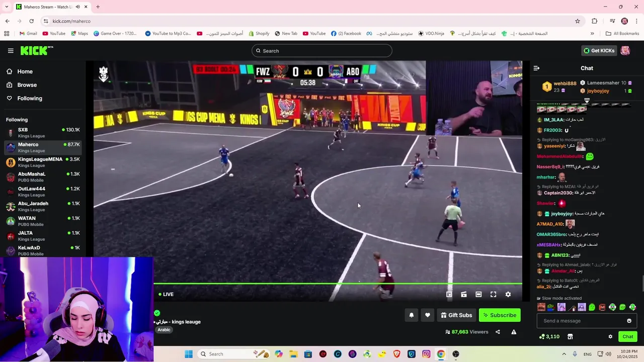
Task: Open the channel points shop icon
Action: [x=570, y=336]
